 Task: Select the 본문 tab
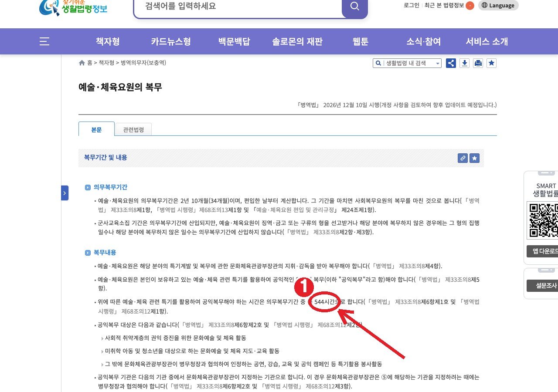[96, 129]
